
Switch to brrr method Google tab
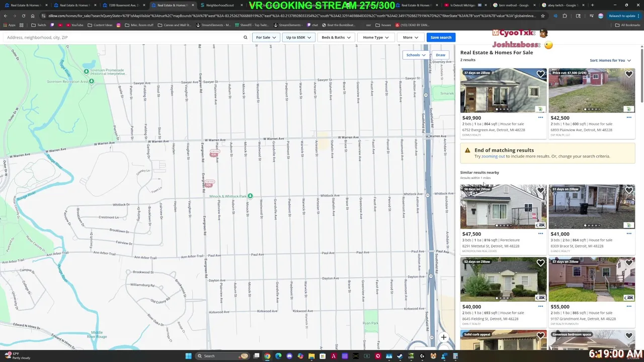click(x=513, y=5)
